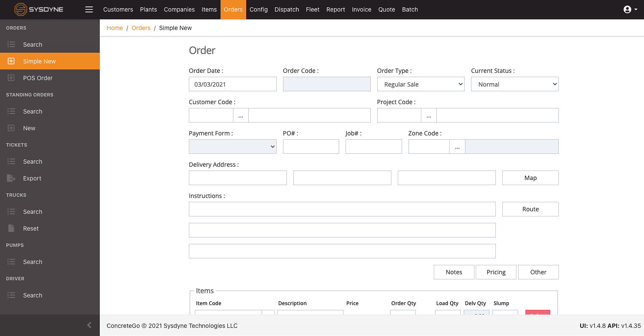Click the Pricing button
Screen dimensions: 644x336
[x=496, y=272]
